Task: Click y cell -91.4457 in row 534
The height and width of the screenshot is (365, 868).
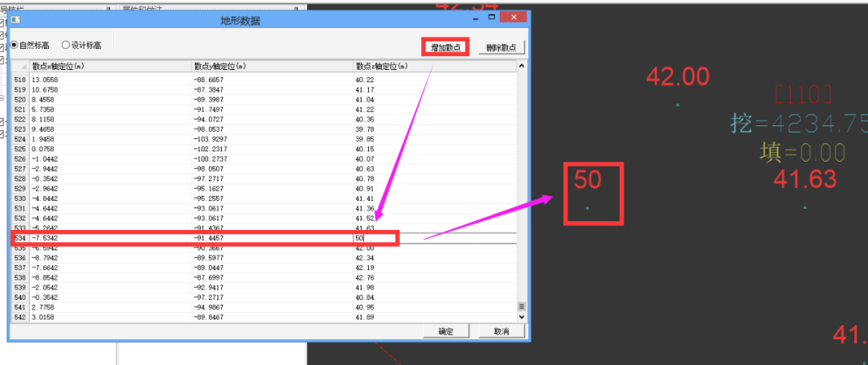Action: [272, 238]
